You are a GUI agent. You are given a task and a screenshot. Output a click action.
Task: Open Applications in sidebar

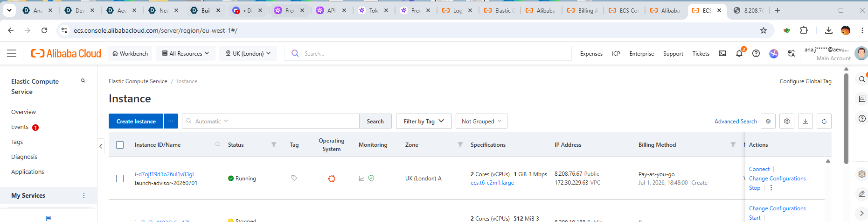tap(28, 172)
